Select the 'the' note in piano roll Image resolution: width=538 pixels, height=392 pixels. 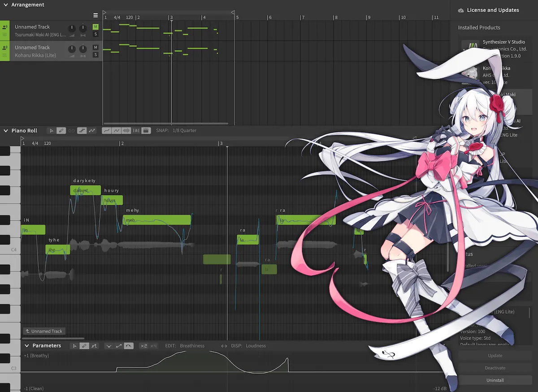click(x=58, y=250)
